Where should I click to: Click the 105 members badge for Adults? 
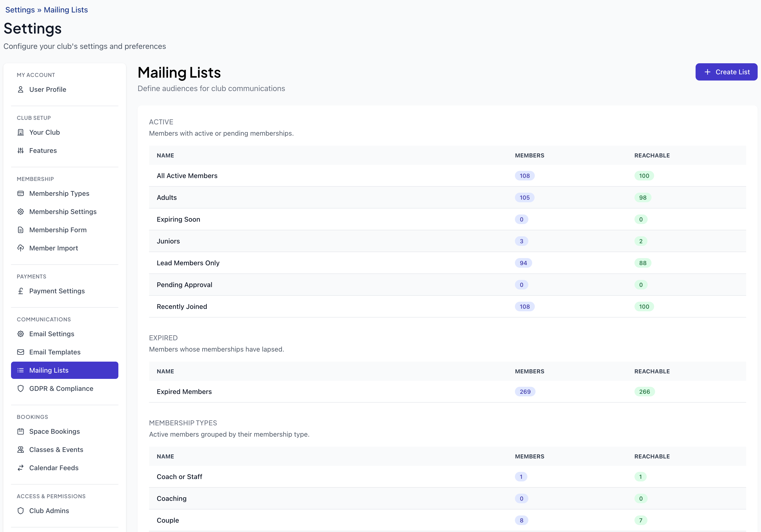[x=525, y=197]
